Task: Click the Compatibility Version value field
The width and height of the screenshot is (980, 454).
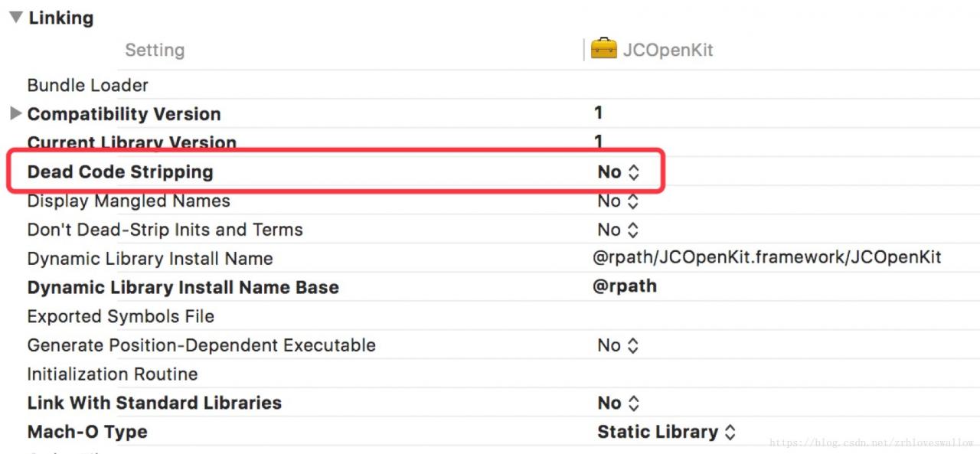Action: 598,113
